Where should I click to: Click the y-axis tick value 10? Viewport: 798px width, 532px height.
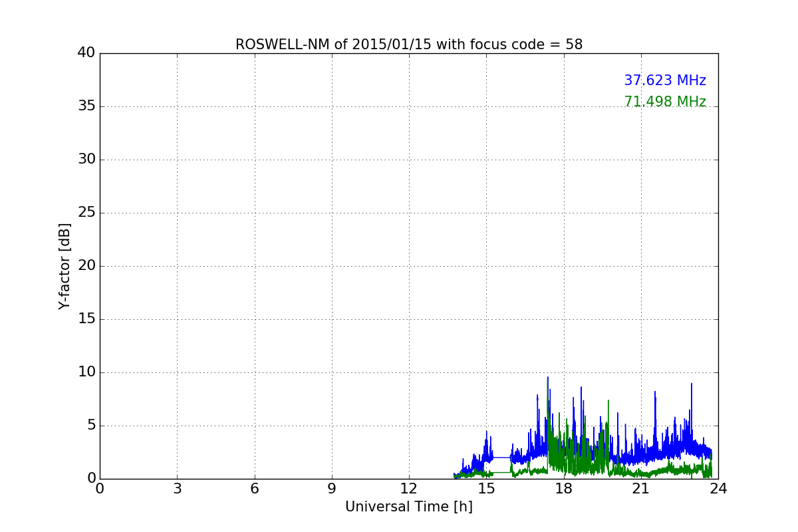(86, 372)
